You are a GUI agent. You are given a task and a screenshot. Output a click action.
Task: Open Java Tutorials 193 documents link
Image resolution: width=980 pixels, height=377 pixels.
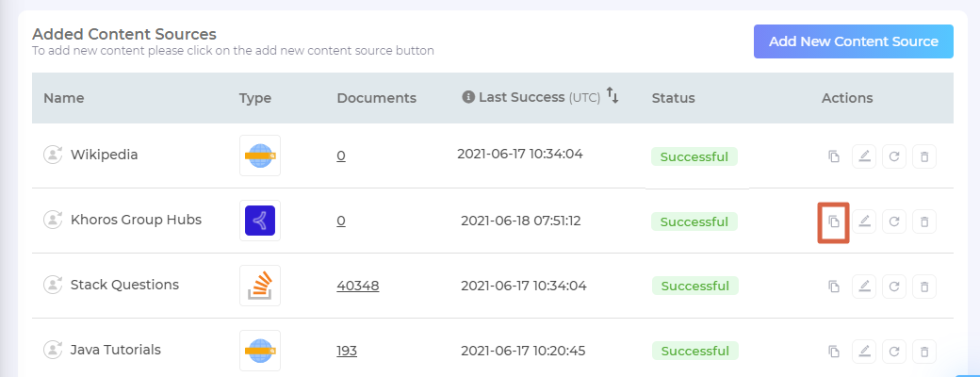coord(347,350)
